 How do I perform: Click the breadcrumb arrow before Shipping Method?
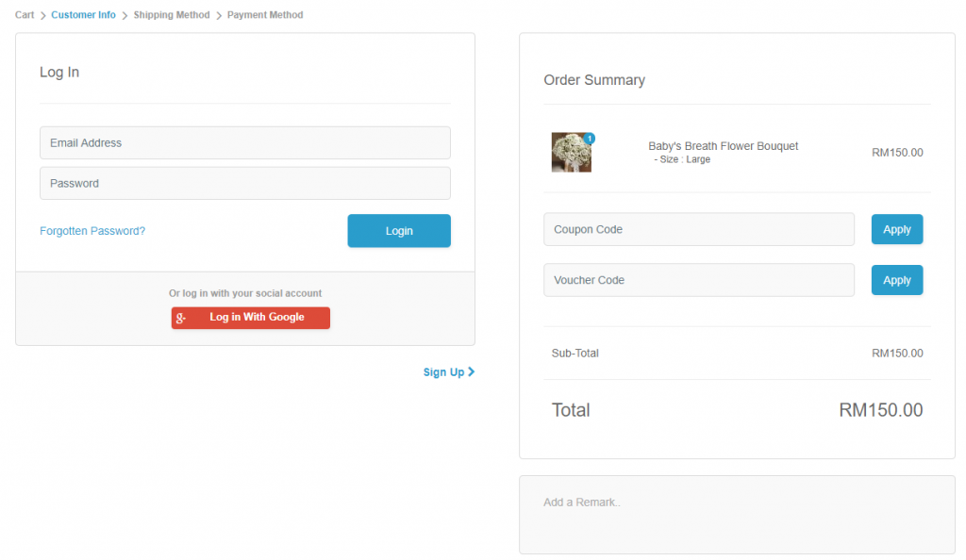[x=125, y=14]
